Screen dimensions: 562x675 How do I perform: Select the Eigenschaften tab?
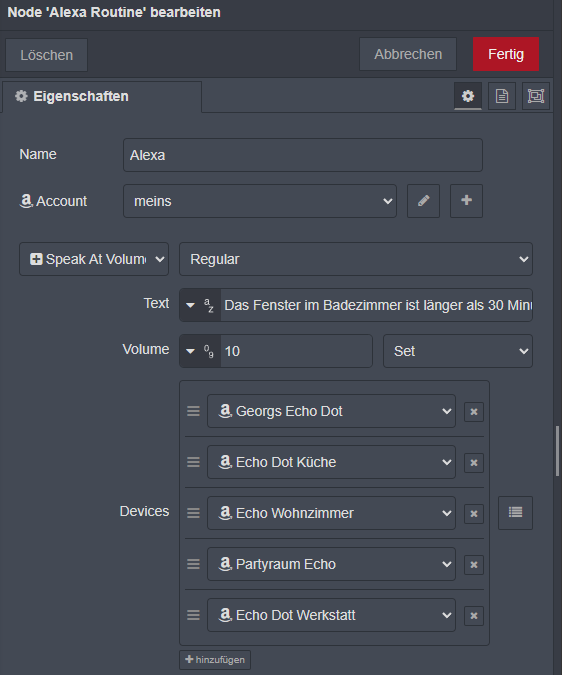click(x=102, y=96)
